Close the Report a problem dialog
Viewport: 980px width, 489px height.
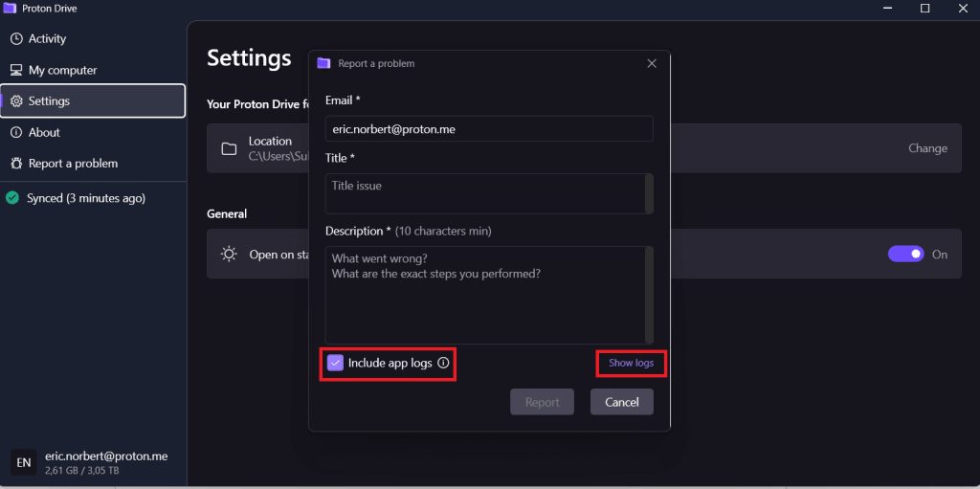652,63
